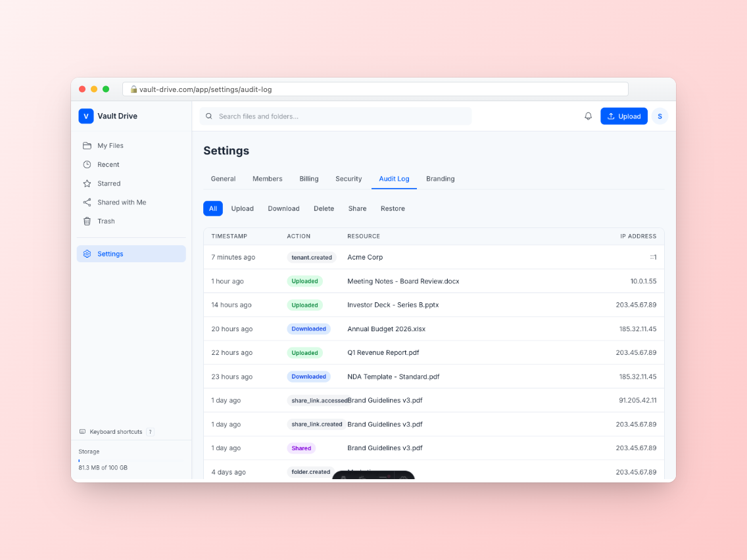Open Settings from the sidebar
747x560 pixels.
click(x=110, y=254)
